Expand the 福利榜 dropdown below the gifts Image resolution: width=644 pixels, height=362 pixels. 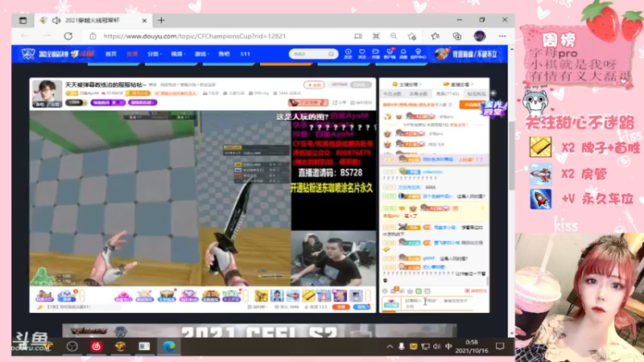click(257, 307)
